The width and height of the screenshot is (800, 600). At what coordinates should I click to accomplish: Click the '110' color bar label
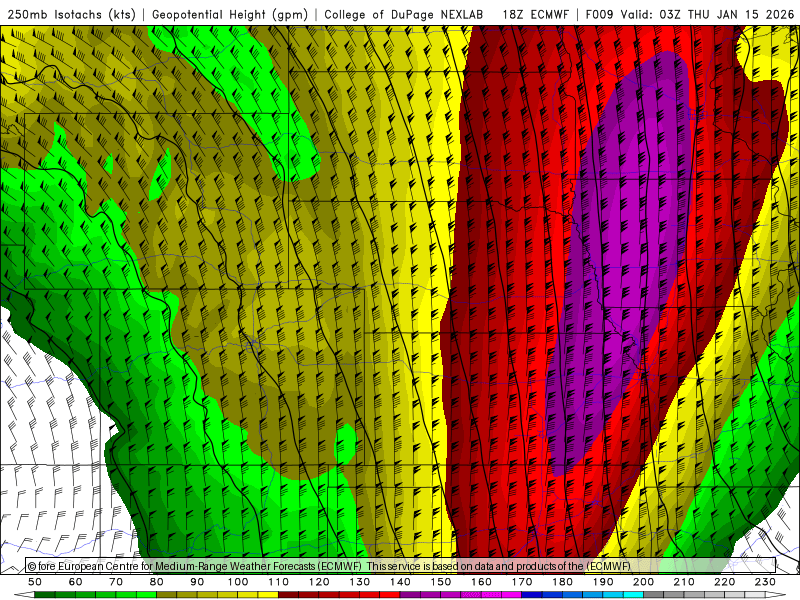[x=279, y=582]
